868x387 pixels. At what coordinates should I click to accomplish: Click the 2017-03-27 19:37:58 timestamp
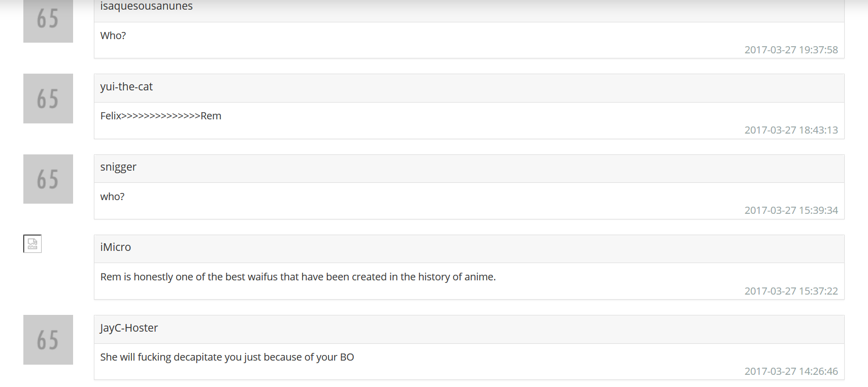click(791, 50)
